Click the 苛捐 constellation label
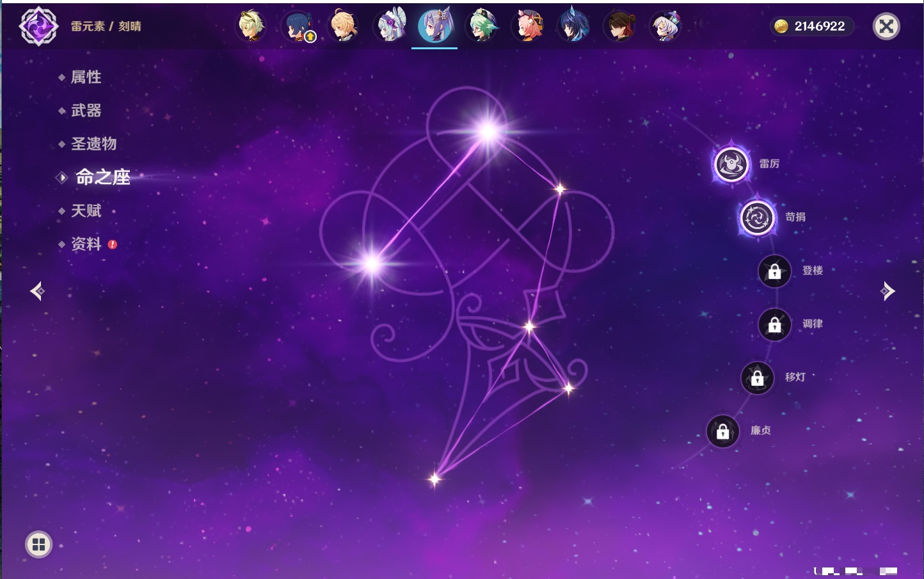 click(795, 217)
